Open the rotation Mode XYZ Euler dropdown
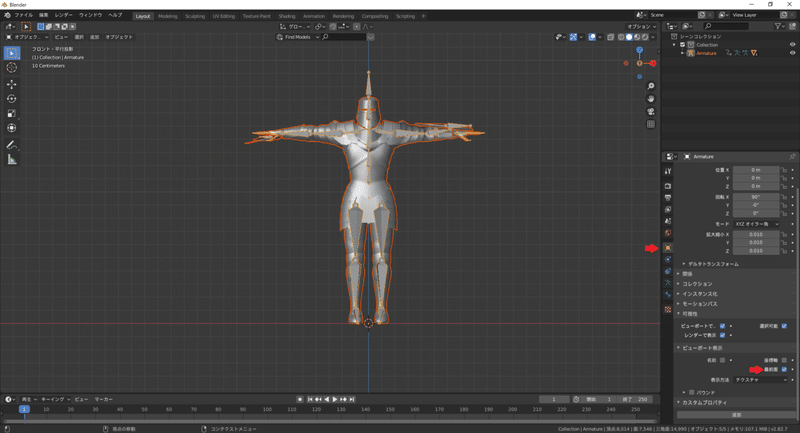The image size is (800, 433). [757, 224]
